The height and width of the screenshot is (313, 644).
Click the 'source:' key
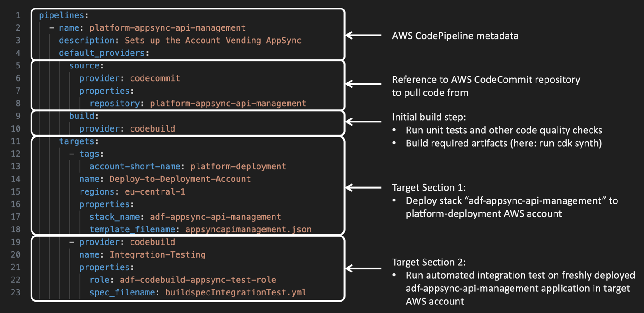pyautogui.click(x=86, y=66)
